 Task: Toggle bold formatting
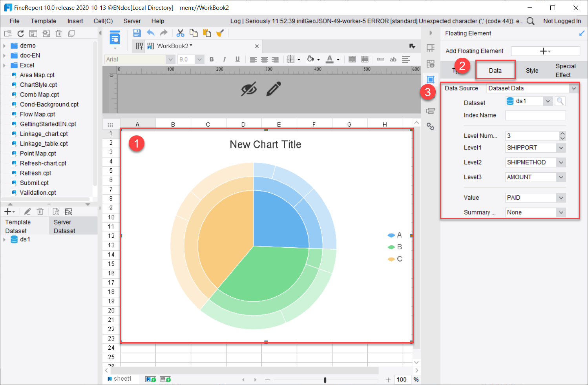point(212,59)
